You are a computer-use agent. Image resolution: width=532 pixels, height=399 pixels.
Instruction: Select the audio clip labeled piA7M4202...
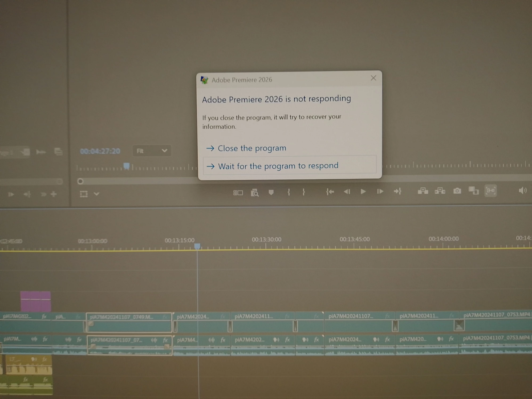pyautogui.click(x=263, y=345)
